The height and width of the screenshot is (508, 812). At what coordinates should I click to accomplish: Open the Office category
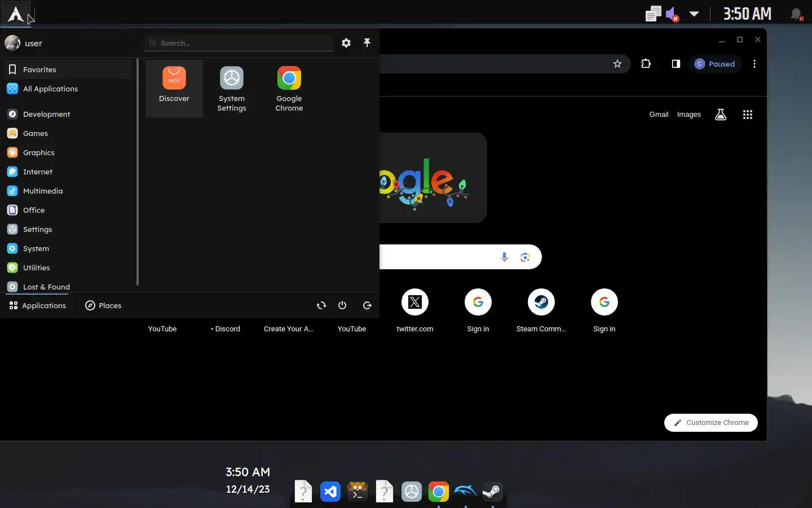(67, 210)
